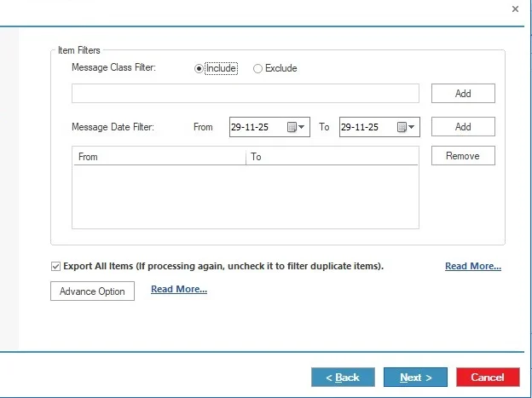This screenshot has height=398, width=532.
Task: Click Add button for Message Date Filter
Action: (463, 127)
